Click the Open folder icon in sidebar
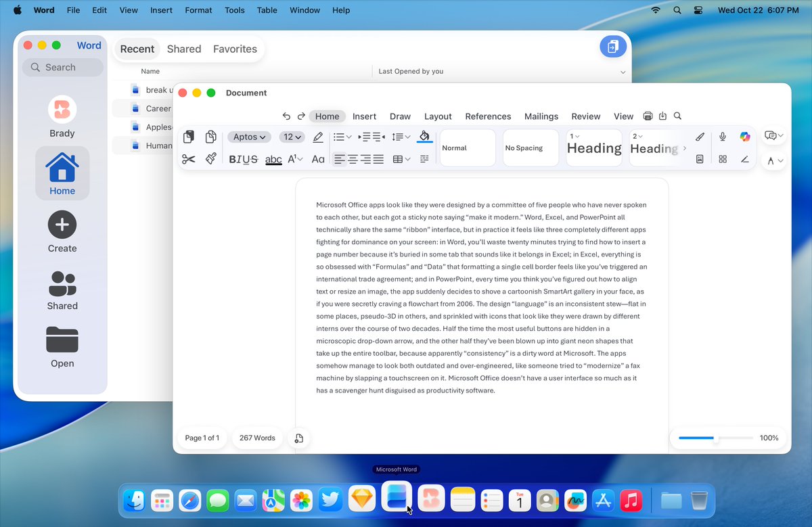 click(x=62, y=340)
